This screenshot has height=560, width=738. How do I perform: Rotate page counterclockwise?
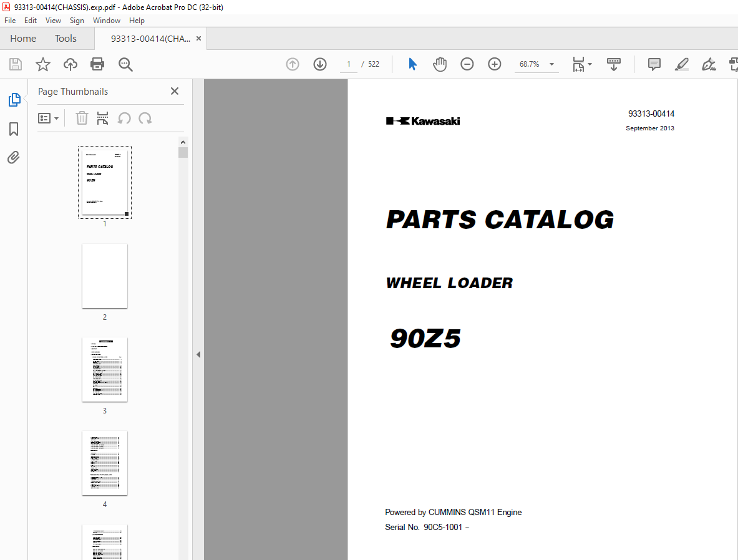click(124, 118)
